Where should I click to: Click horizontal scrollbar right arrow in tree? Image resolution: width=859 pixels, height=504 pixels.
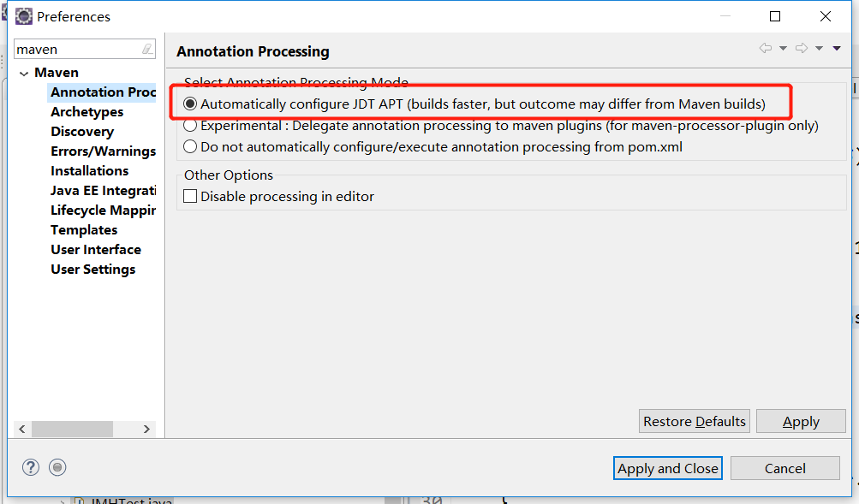click(146, 429)
